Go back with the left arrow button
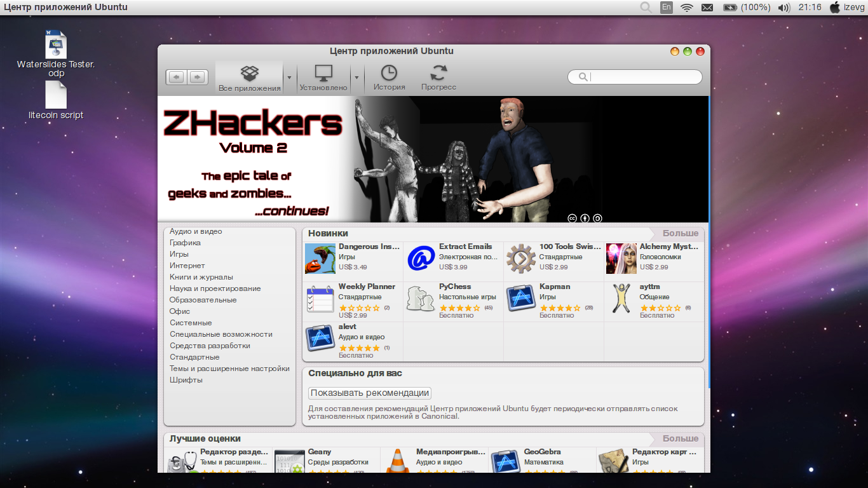 tap(177, 77)
